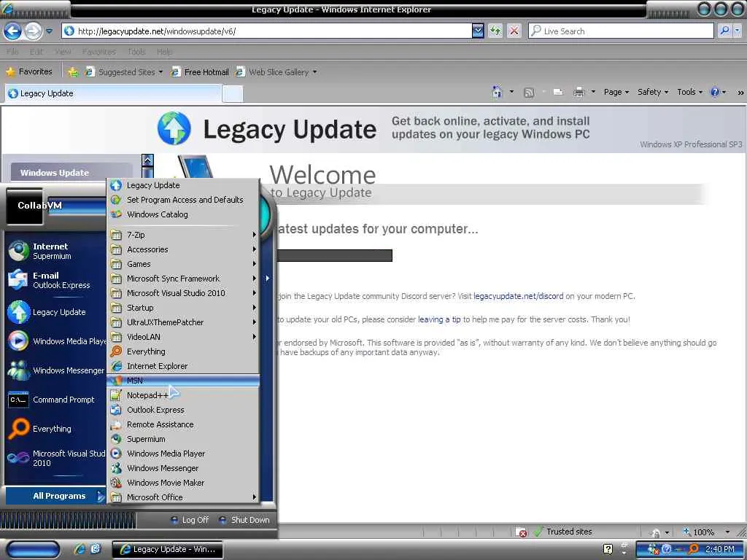This screenshot has width=747, height=560.
Task: Expand the Games program folder
Action: click(183, 264)
